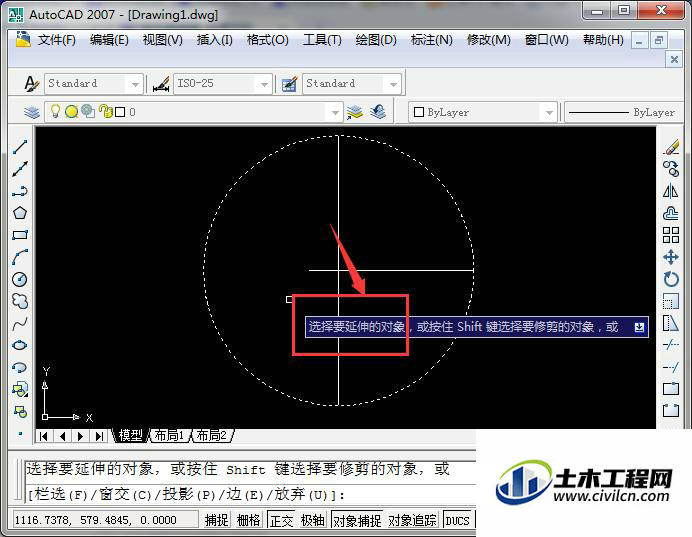Viewport: 692px width, 537px height.
Task: Click the Break tool
Action: (671, 411)
